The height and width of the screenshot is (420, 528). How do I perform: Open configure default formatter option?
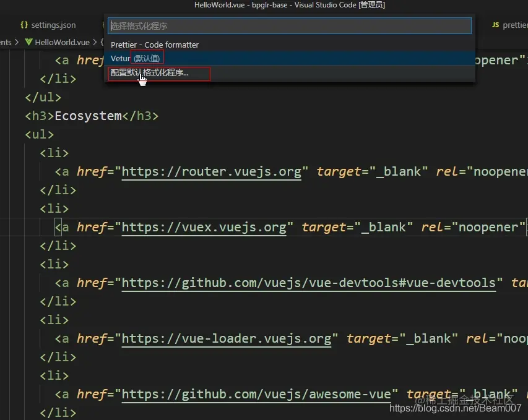pos(290,73)
